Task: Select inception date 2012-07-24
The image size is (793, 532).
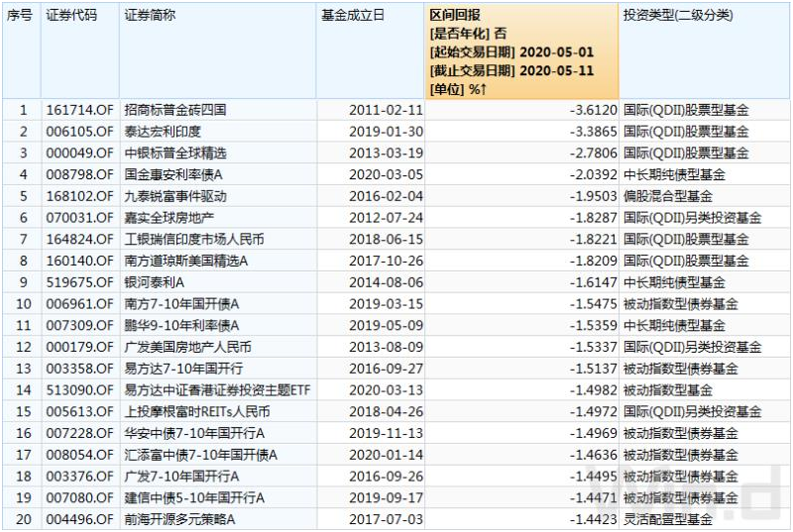Action: 386,218
